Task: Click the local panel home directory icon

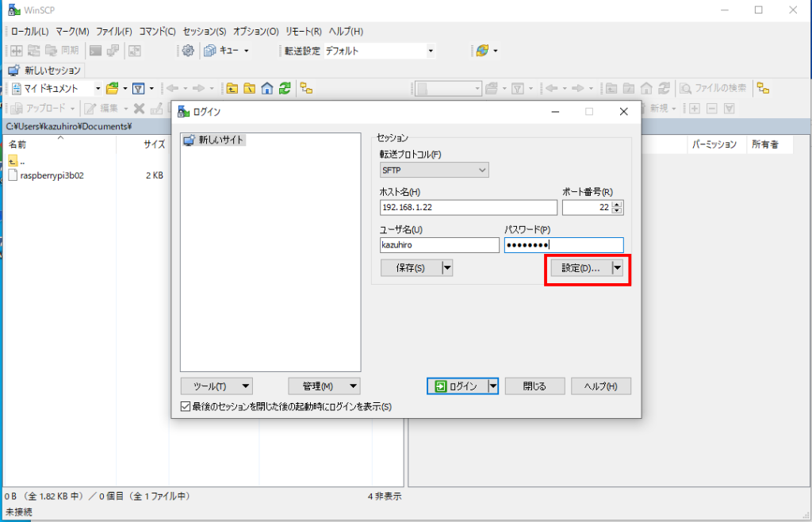Action: click(267, 88)
